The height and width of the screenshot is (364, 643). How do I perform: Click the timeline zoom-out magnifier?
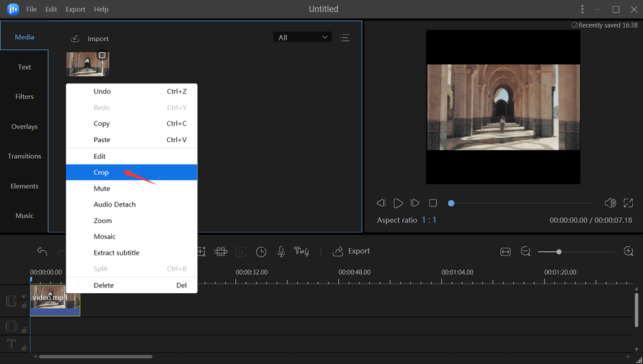[525, 251]
